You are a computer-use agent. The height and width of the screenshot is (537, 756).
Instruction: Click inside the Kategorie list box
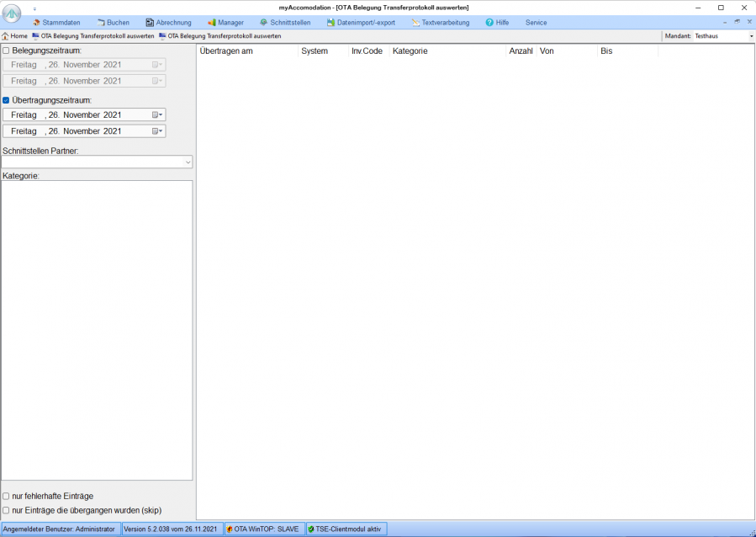tap(97, 330)
